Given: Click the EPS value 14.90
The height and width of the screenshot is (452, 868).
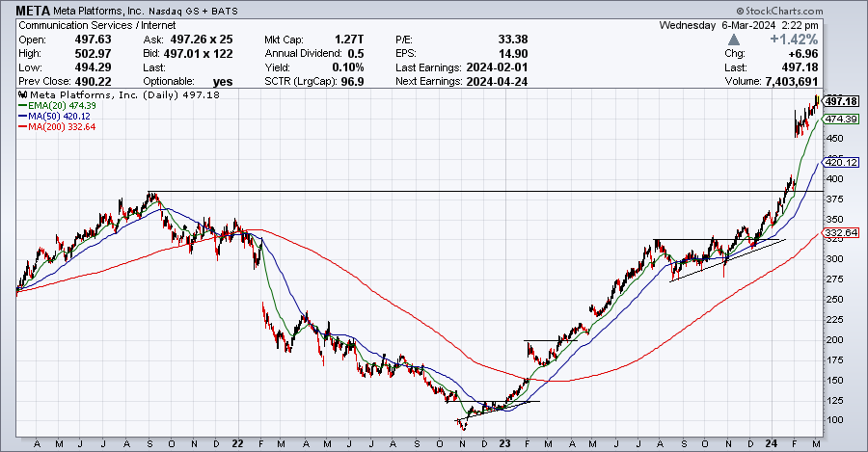Looking at the screenshot, I should click(513, 54).
